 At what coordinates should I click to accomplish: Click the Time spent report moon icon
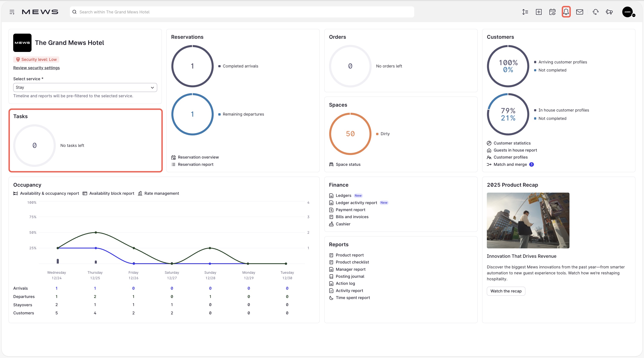[x=331, y=298]
